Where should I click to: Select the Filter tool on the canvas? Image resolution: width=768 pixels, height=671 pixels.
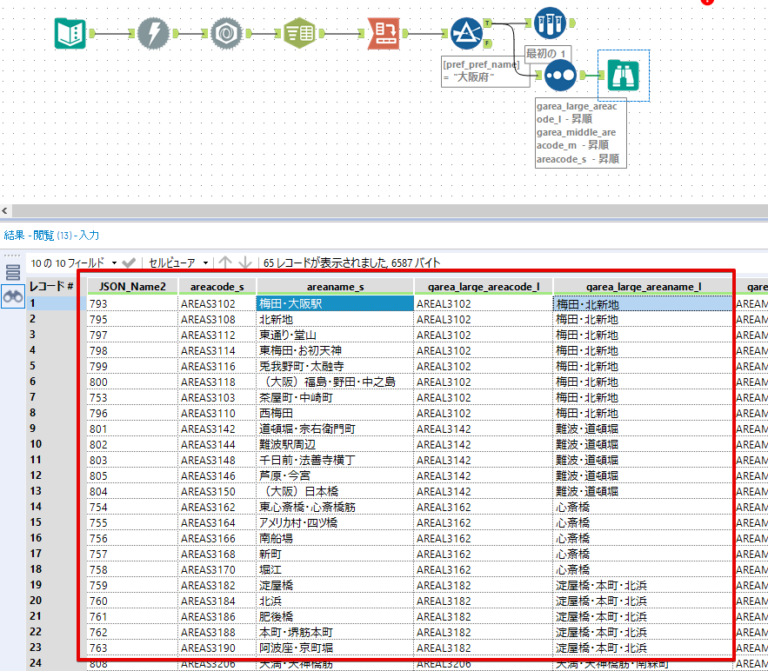pyautogui.click(x=466, y=35)
